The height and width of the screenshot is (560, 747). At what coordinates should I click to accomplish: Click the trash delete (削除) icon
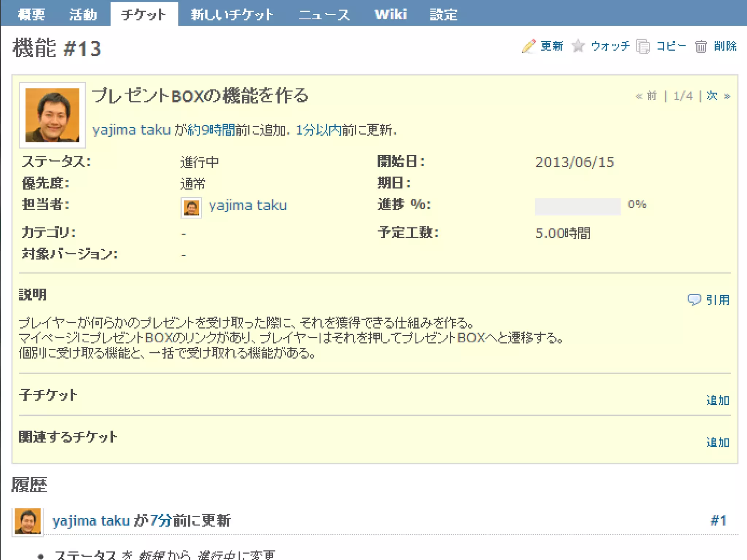tap(701, 46)
